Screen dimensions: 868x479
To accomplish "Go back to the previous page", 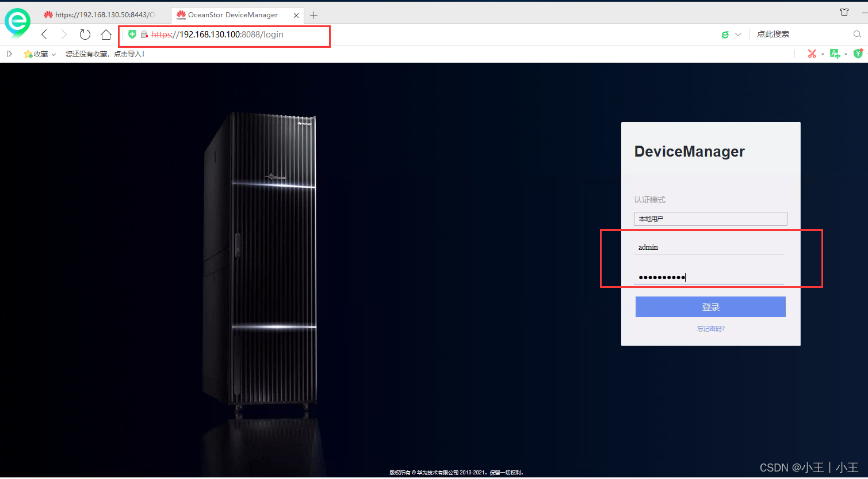I will [44, 35].
